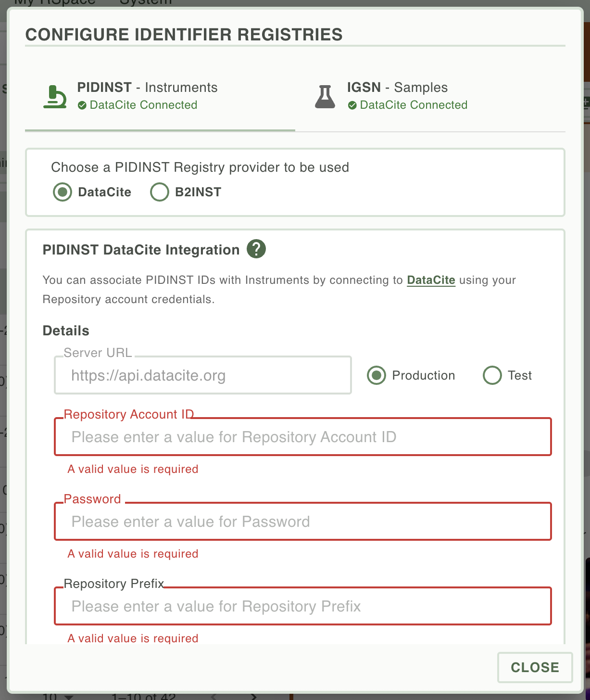Choose B2INST as the registry provider
Viewport: 590px width, 700px height.
160,192
